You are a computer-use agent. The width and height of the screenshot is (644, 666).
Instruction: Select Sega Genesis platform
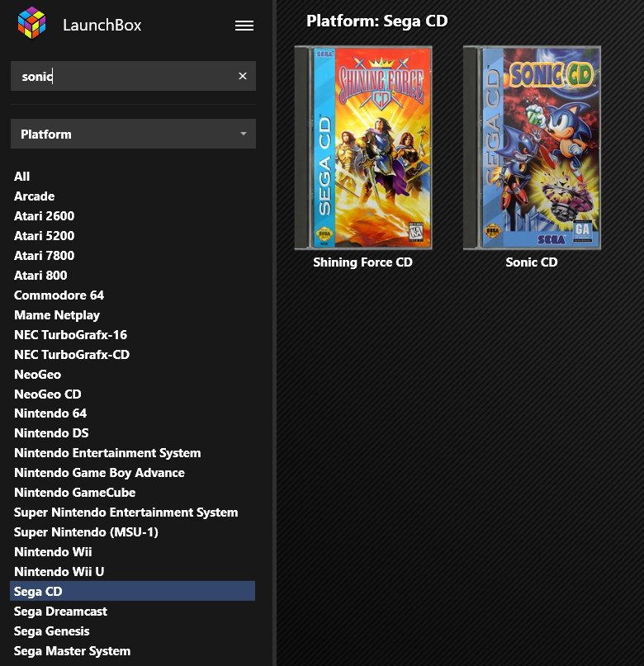click(52, 631)
